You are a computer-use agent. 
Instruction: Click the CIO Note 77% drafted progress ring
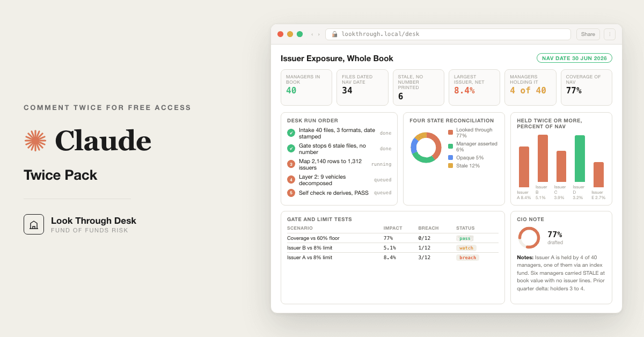(529, 238)
